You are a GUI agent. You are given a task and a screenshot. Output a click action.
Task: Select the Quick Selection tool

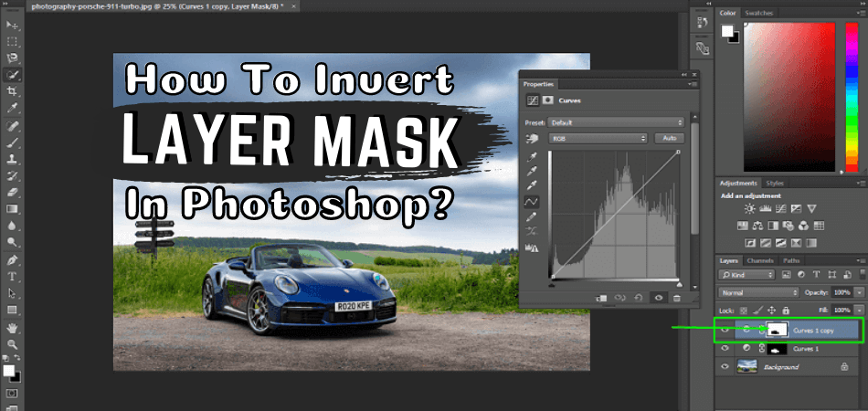[x=12, y=75]
